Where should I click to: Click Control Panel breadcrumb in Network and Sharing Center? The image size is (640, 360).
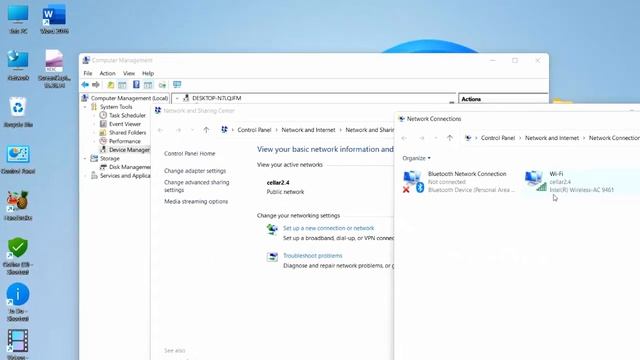point(254,130)
